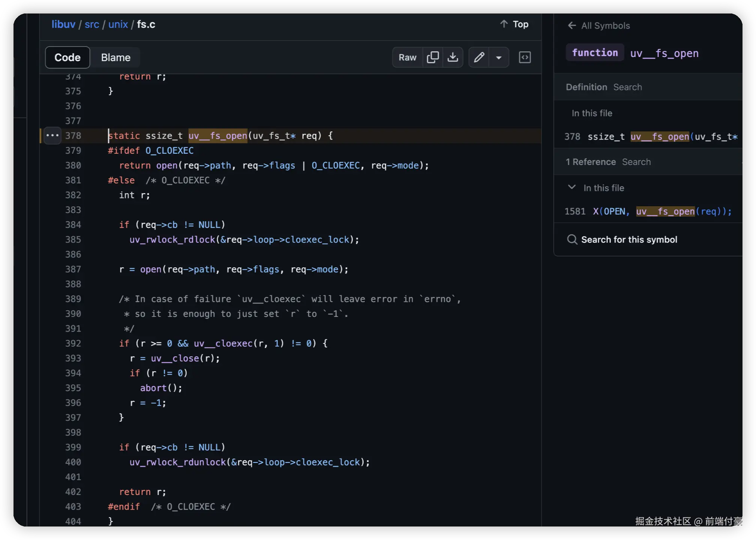This screenshot has width=756, height=540.
Task: Download the raw file
Action: pyautogui.click(x=453, y=57)
